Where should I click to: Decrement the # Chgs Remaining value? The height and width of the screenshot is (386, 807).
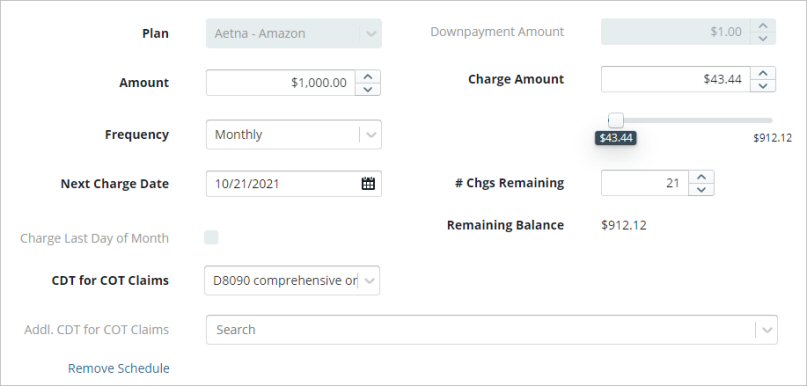701,189
